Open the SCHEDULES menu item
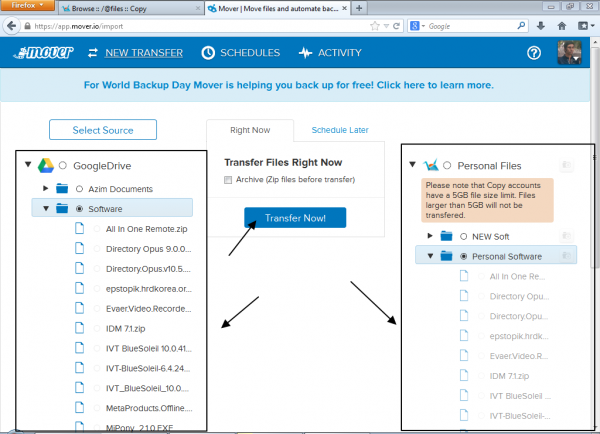The width and height of the screenshot is (600, 434). (x=250, y=53)
